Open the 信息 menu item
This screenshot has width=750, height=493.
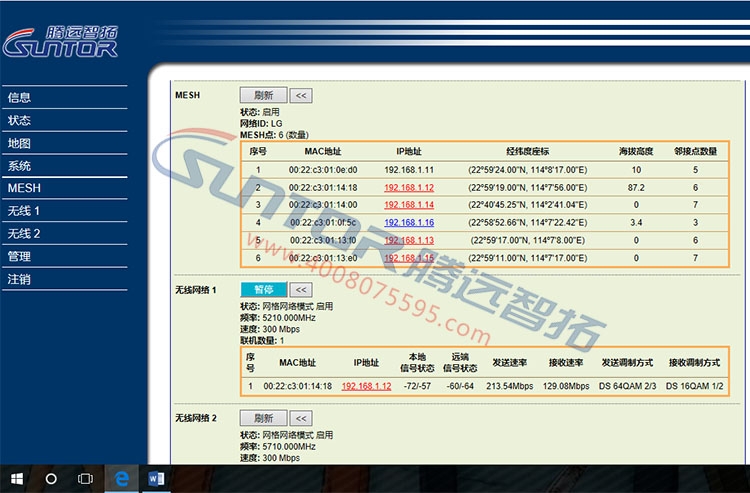20,98
